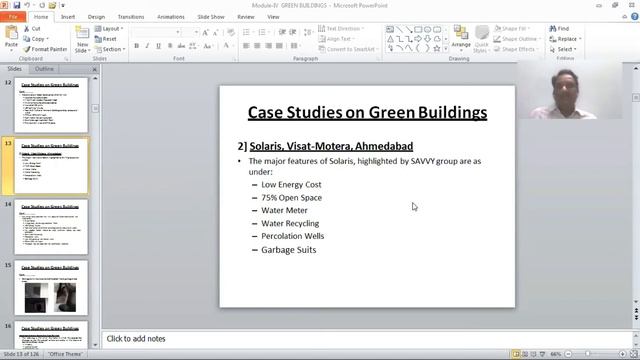Open Shape Fill color menu
The image size is (640, 360).
click(512, 29)
